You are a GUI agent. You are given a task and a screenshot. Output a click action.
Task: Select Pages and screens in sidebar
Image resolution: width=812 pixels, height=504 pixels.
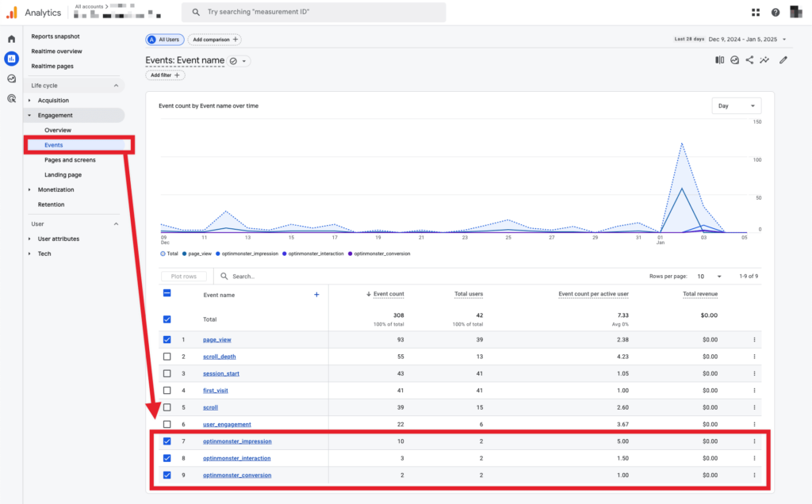(x=70, y=160)
